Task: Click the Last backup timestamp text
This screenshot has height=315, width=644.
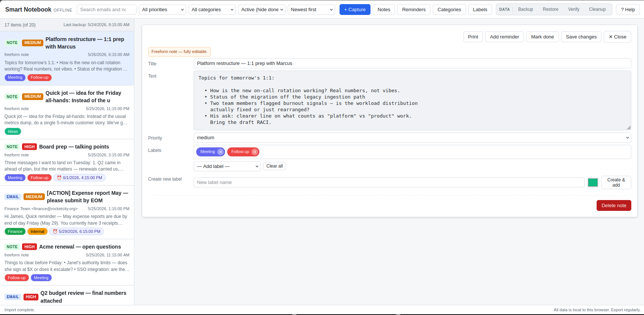Action: click(96, 25)
